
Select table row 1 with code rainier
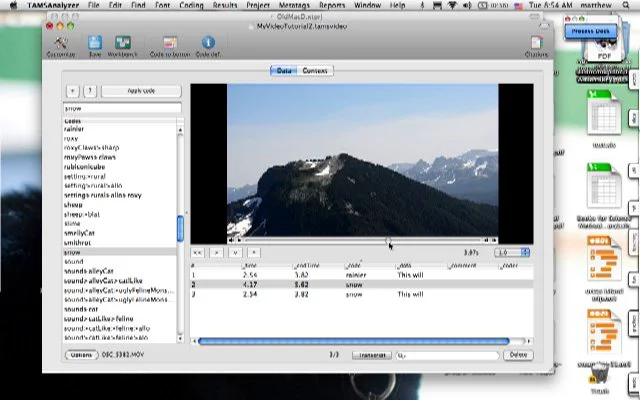click(362, 275)
